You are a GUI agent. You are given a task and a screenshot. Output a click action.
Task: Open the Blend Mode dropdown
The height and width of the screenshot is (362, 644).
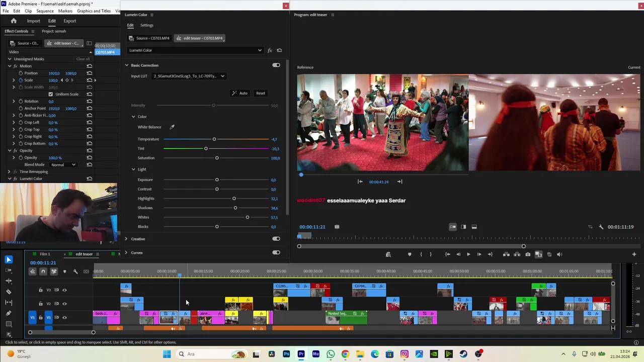(x=63, y=165)
